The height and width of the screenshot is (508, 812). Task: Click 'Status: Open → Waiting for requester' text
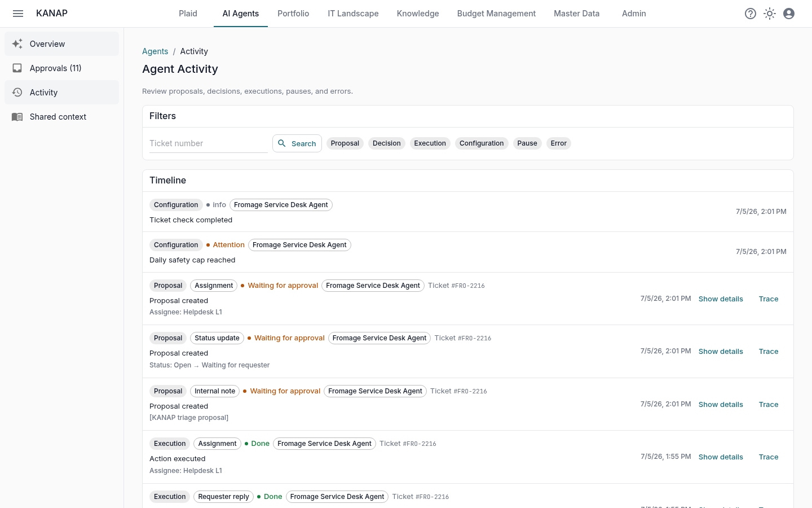point(209,365)
